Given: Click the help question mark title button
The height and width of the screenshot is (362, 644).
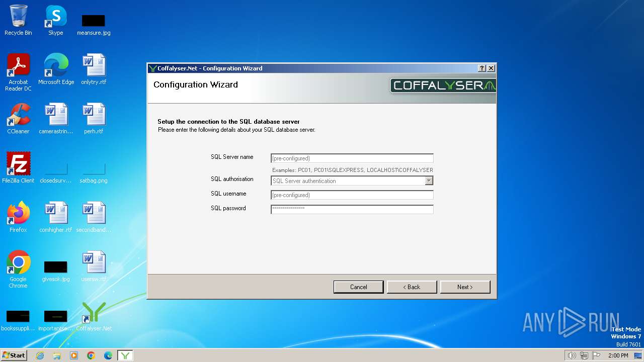Looking at the screenshot, I should pyautogui.click(x=482, y=68).
